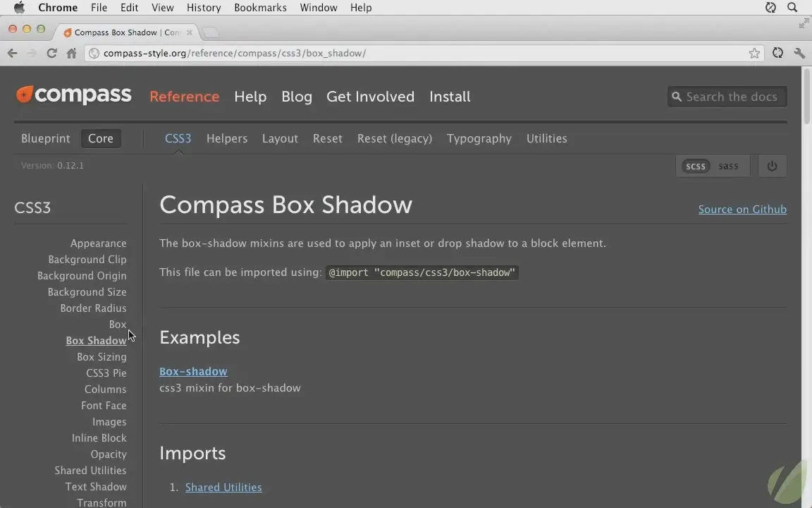
Task: Open the Box-shadow example link
Action: [x=193, y=371]
